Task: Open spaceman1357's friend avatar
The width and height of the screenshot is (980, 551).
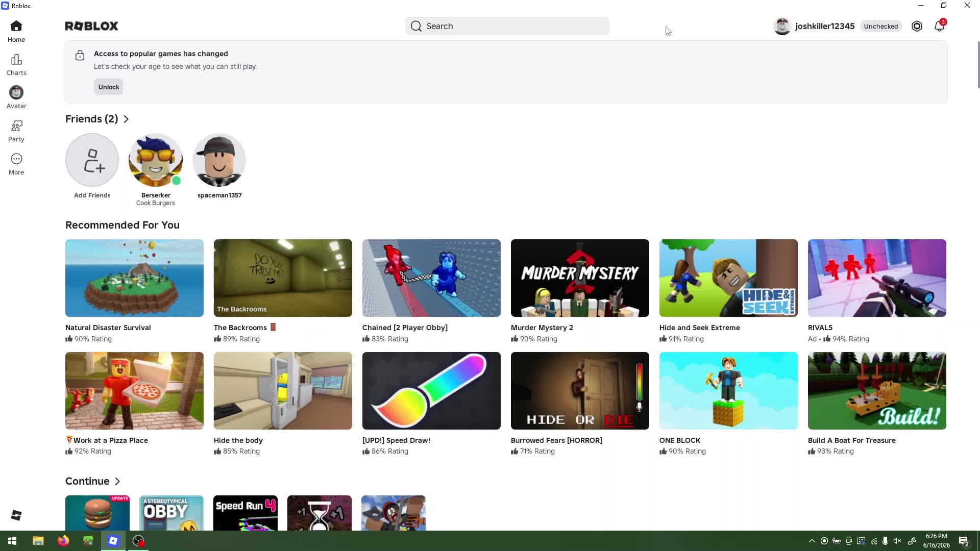Action: point(219,160)
